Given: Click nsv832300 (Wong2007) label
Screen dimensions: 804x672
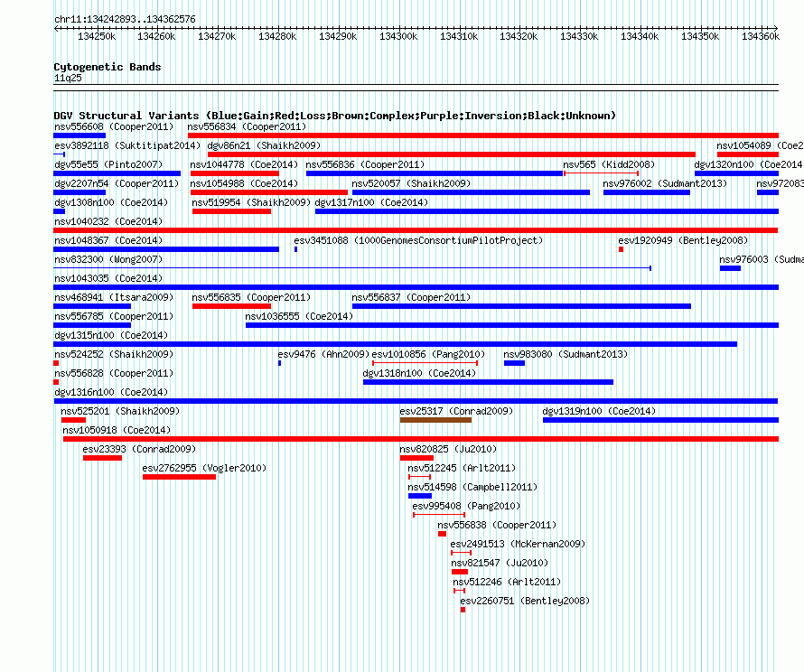Looking at the screenshot, I should coord(108,259).
